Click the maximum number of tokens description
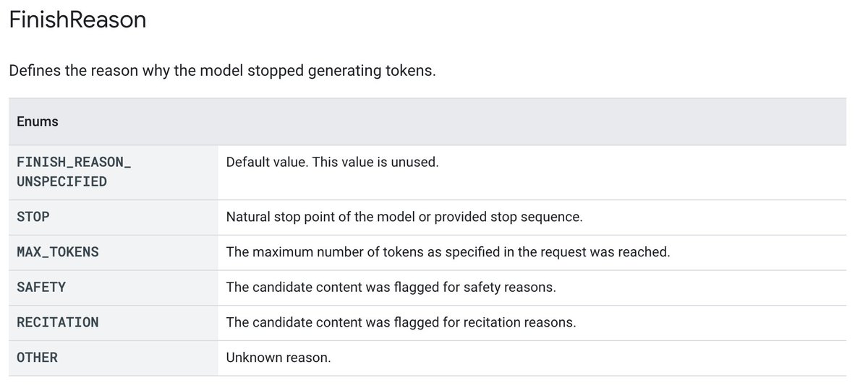Screen dimensions: 868x388 448,252
